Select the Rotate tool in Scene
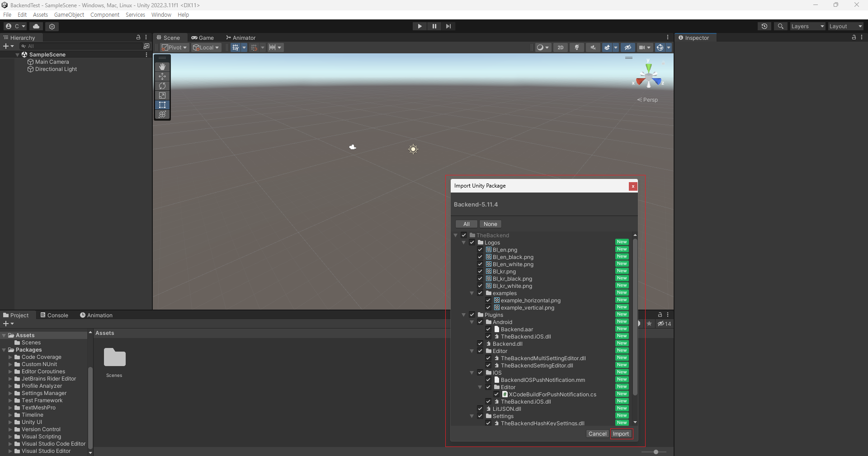This screenshot has width=868, height=456. click(162, 86)
